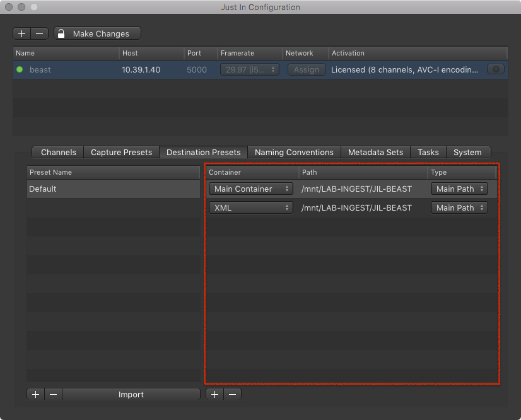Image resolution: width=521 pixels, height=420 pixels.
Task: Select the beast server name
Action: pos(40,70)
